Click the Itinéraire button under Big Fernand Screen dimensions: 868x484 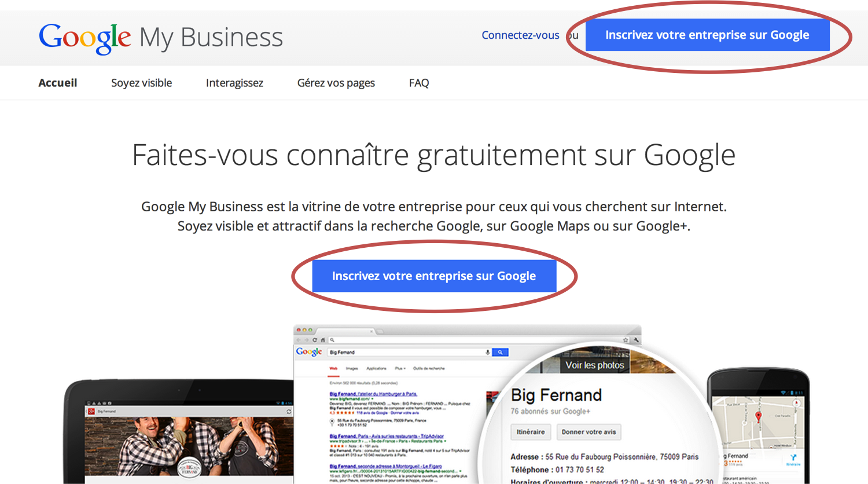click(x=531, y=432)
